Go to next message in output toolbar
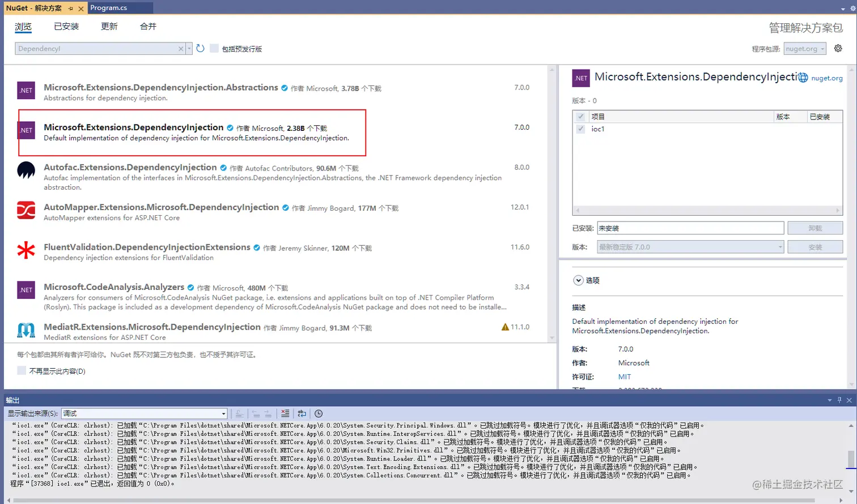857x504 pixels. 268,413
